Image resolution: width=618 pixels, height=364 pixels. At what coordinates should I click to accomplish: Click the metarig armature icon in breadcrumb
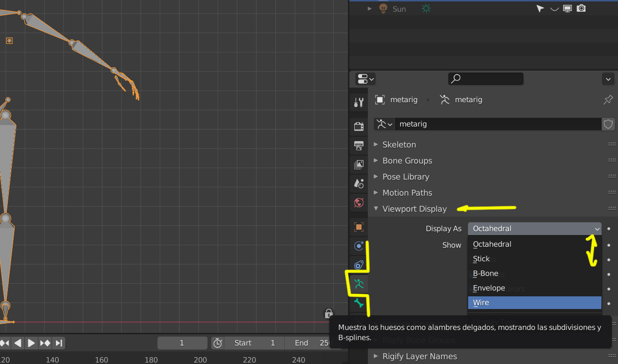(444, 99)
